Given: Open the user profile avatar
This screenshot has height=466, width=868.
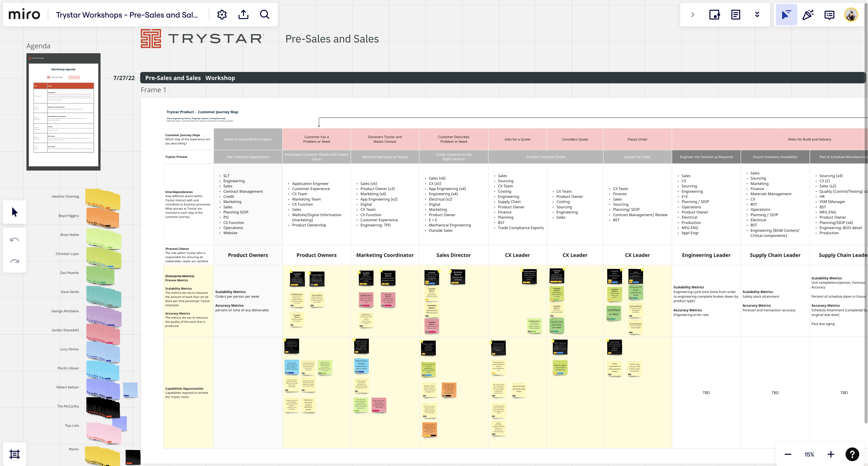Looking at the screenshot, I should pos(851,14).
